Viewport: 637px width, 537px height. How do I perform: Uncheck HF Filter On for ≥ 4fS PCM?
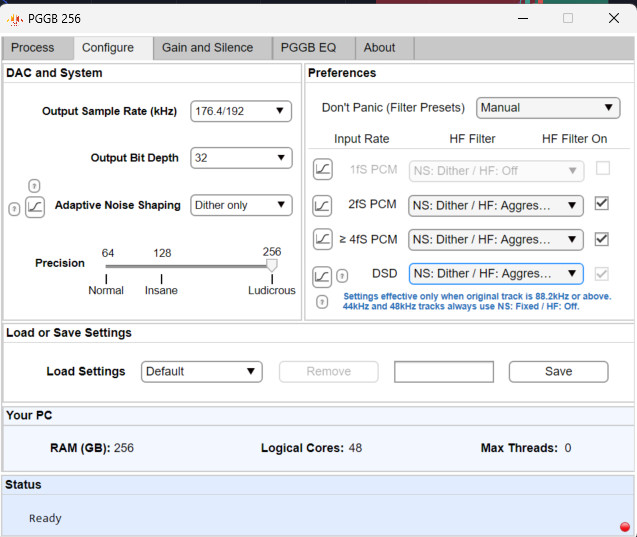pyautogui.click(x=602, y=239)
